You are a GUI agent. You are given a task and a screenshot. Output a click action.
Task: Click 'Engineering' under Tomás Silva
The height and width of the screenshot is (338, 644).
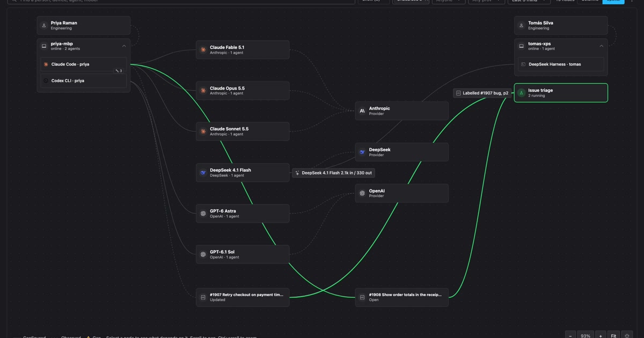coord(538,28)
